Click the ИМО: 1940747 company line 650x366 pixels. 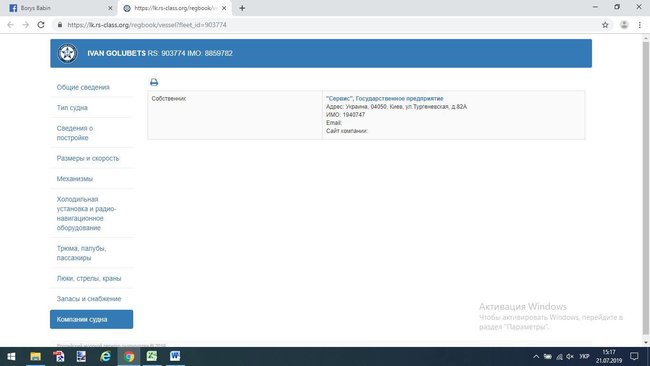[345, 115]
